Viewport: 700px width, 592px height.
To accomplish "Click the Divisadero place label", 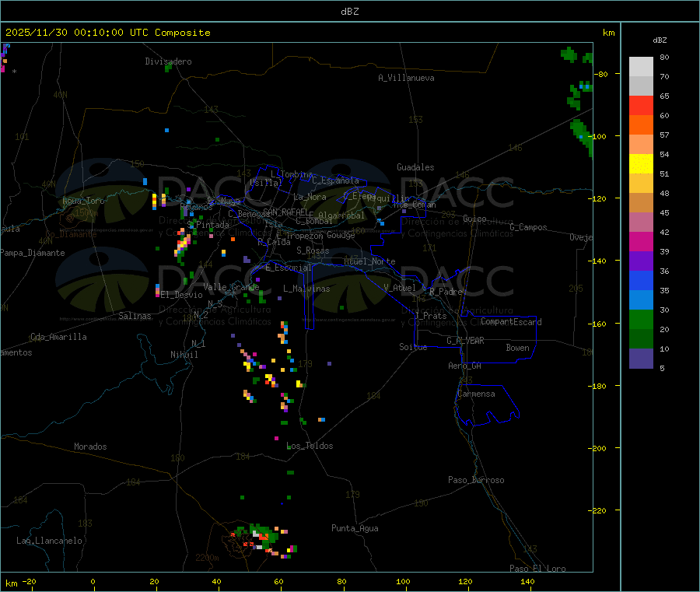I will (x=168, y=61).
